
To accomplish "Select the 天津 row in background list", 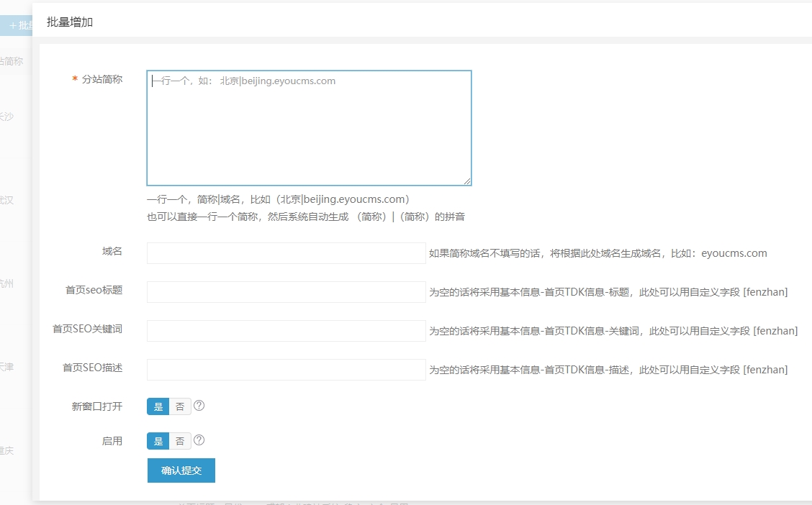I will click(7, 367).
